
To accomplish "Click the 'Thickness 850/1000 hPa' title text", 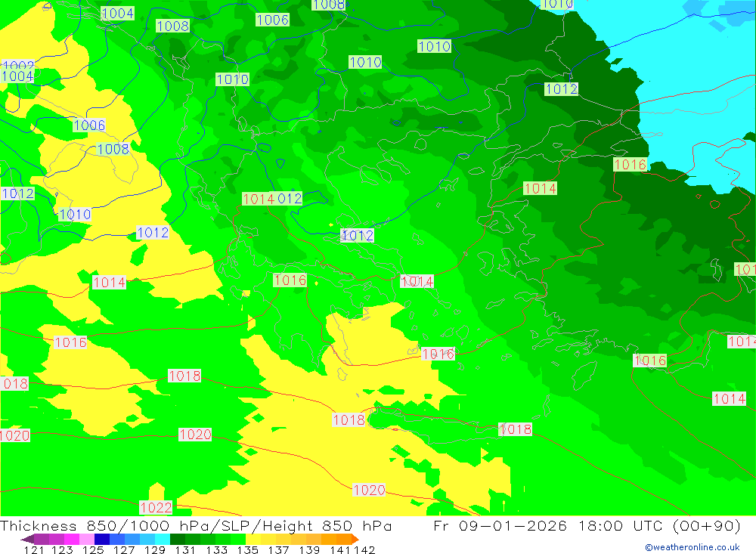I will tap(104, 525).
